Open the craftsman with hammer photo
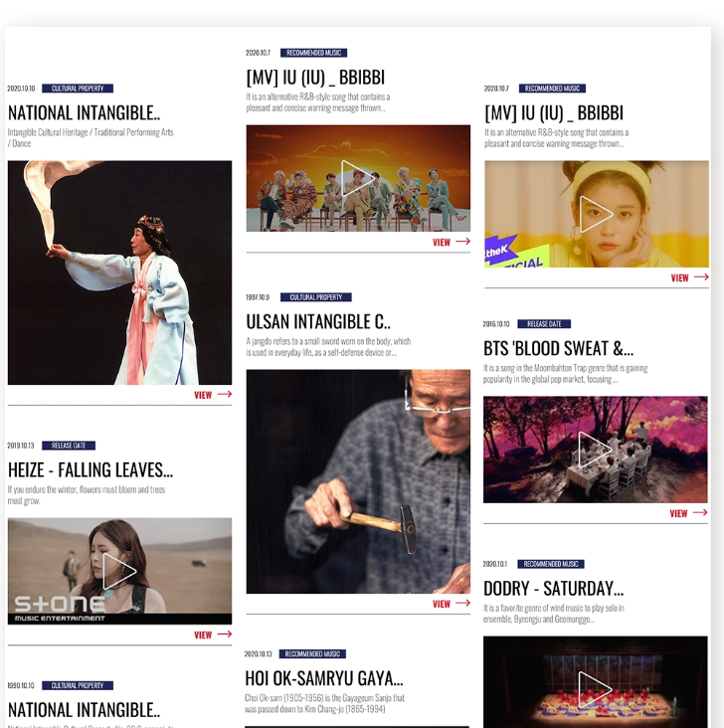Viewport: 724px width, 728px height. tap(358, 481)
